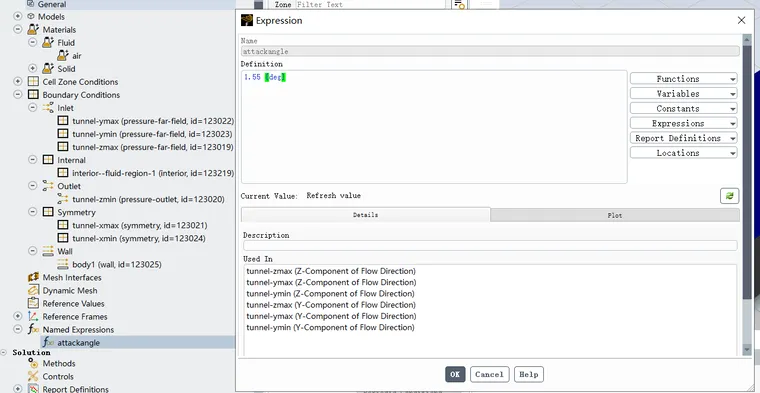Open the Variables dropdown

(683, 94)
